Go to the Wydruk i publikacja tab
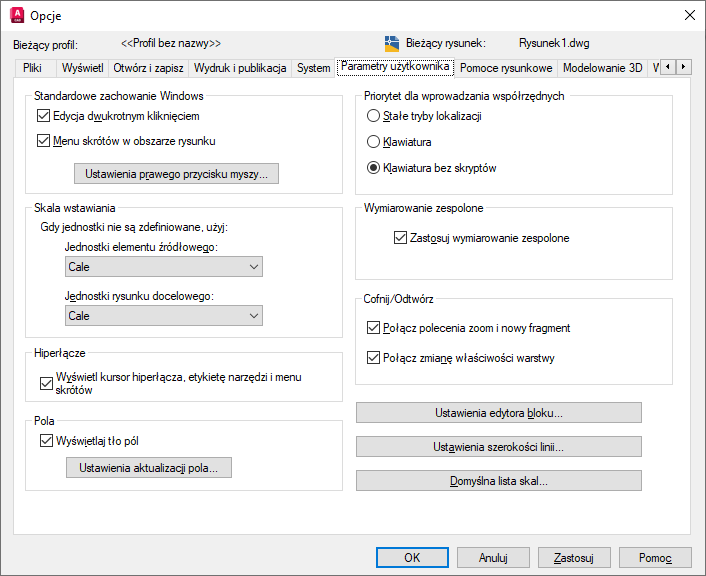Image resolution: width=706 pixels, height=576 pixels. (x=240, y=69)
